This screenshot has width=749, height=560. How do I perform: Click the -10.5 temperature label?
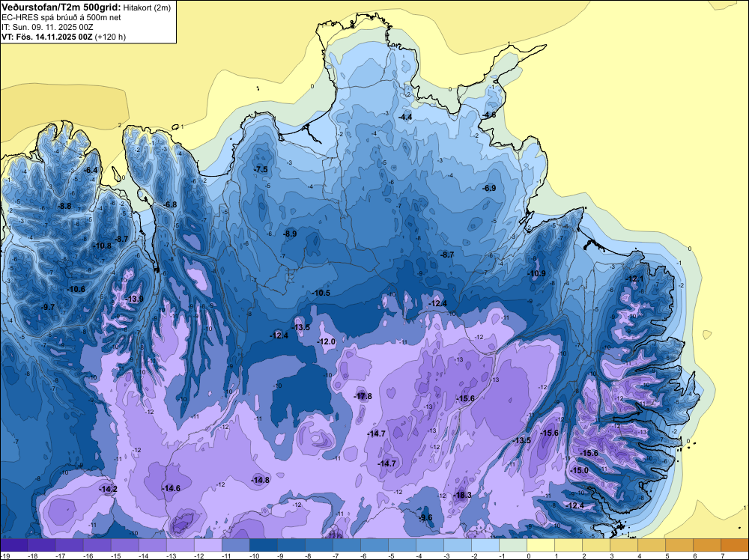tap(321, 293)
